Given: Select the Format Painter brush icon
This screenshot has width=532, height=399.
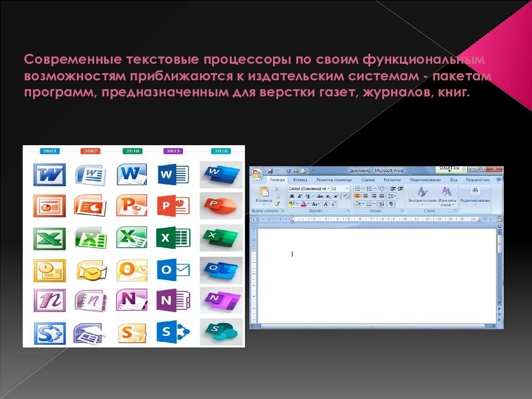Looking at the screenshot, I should point(277,203).
